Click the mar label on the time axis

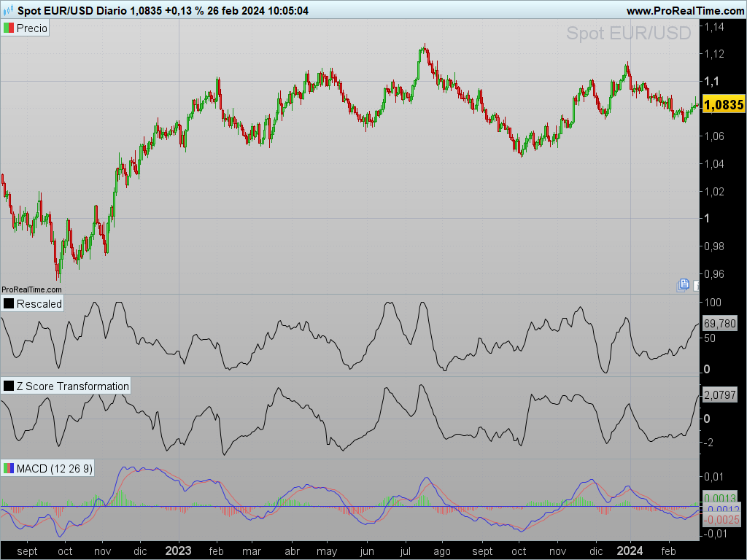(252, 551)
